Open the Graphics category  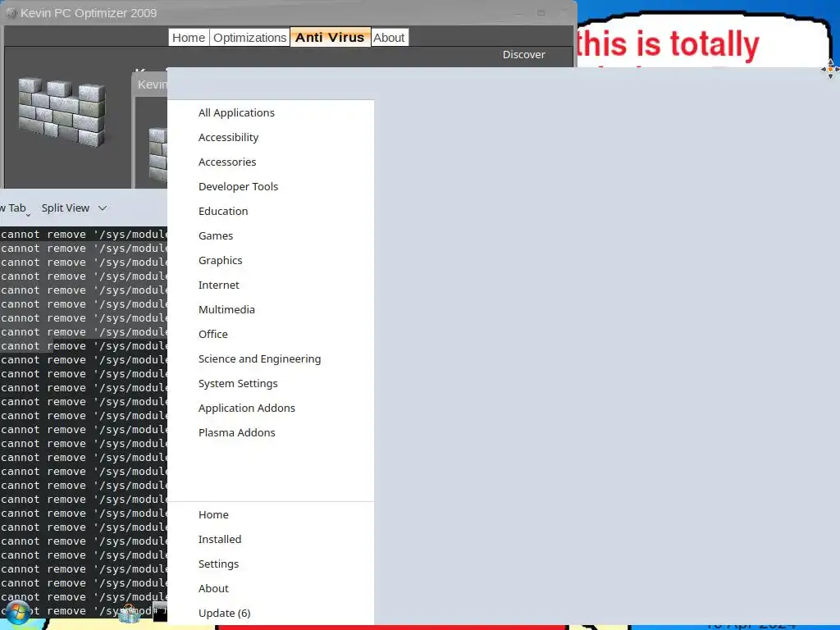click(271, 260)
